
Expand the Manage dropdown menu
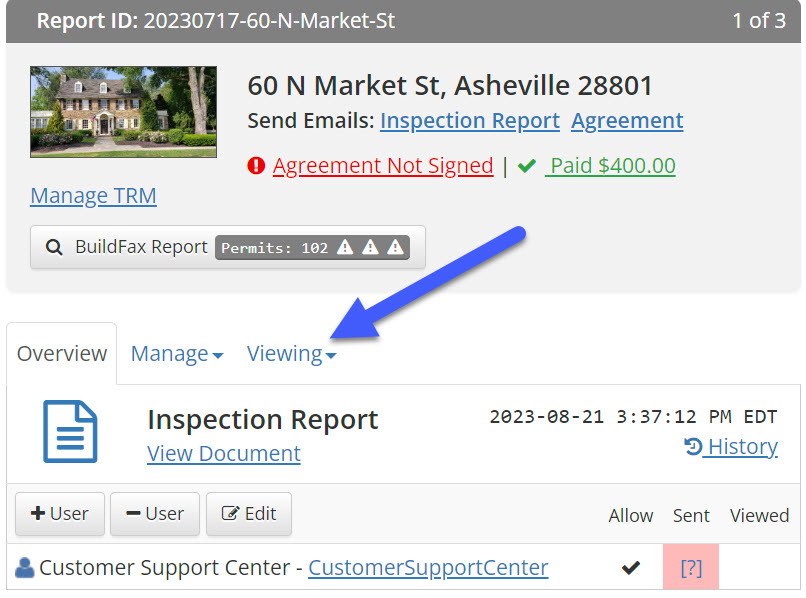pos(177,354)
